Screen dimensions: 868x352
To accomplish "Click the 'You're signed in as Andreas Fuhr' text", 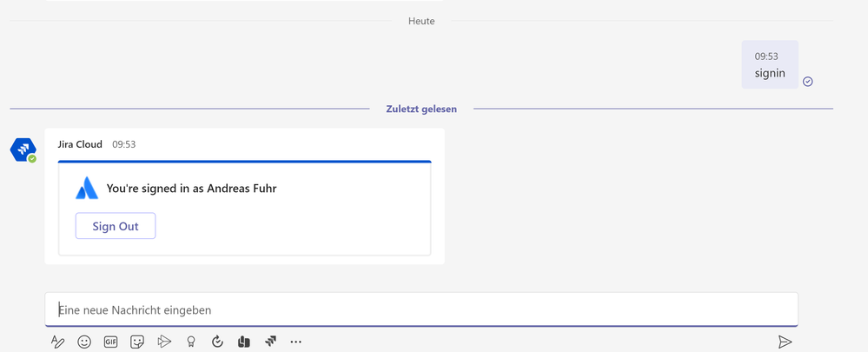I will (x=191, y=189).
